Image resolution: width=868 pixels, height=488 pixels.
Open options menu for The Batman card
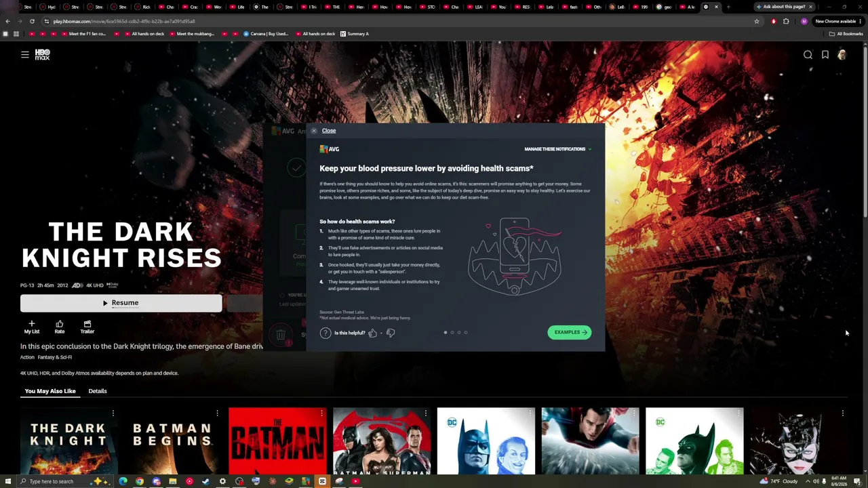[321, 413]
